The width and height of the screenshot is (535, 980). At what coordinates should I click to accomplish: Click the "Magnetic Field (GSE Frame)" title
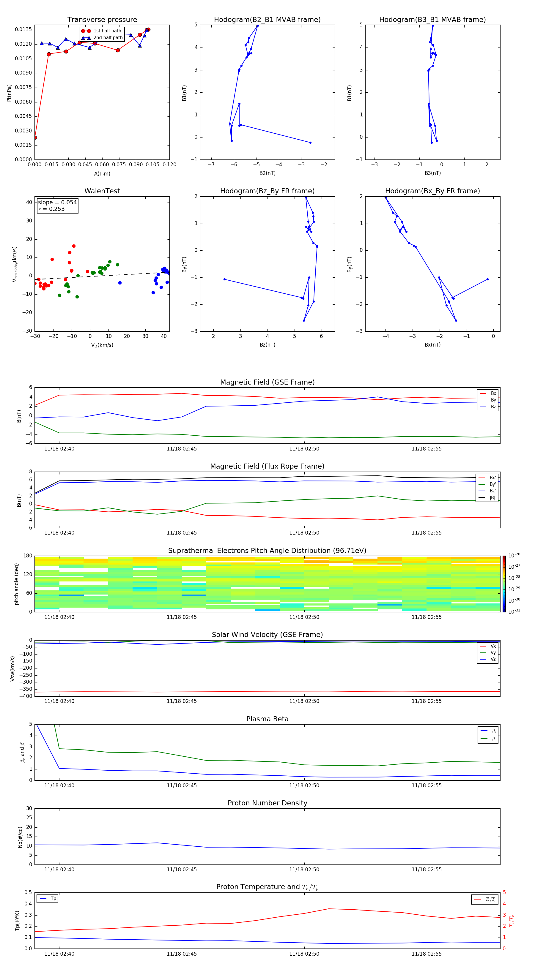(x=267, y=382)
